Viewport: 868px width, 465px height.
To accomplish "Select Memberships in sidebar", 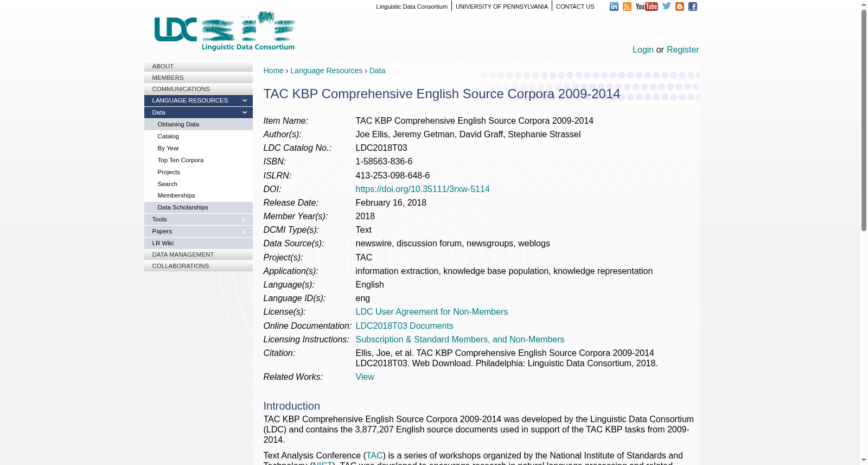I will (x=199, y=195).
